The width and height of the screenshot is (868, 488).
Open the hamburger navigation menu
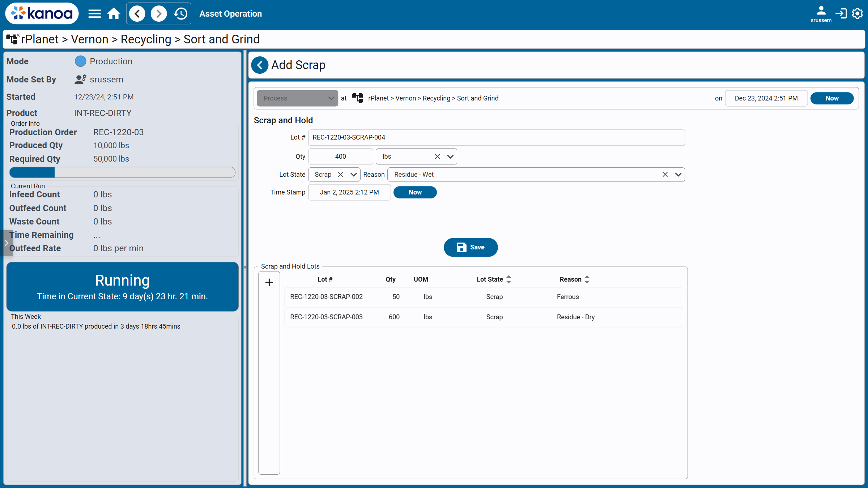pos(94,14)
